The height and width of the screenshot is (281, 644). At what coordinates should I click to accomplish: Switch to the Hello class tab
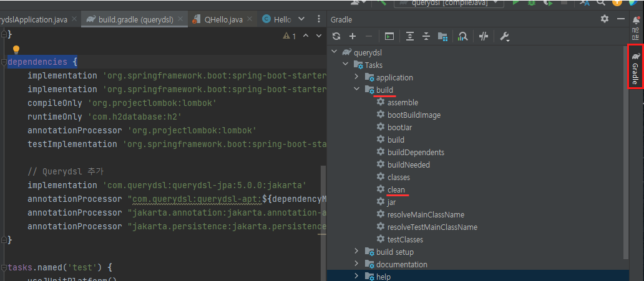tap(277, 20)
